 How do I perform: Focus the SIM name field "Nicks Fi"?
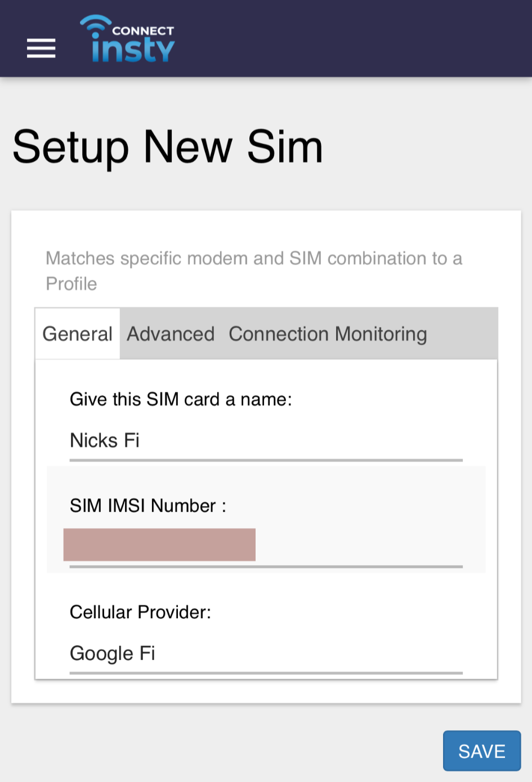266,441
